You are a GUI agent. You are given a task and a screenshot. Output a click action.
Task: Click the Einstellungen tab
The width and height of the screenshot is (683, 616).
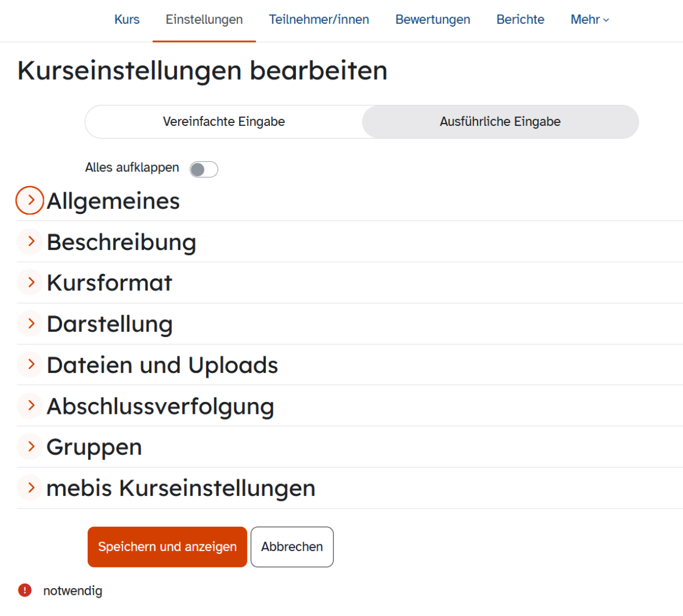pos(204,20)
